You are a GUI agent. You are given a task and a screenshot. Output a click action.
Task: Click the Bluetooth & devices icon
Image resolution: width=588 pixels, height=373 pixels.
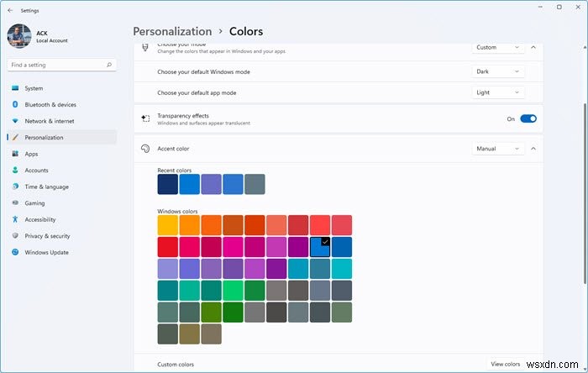pyautogui.click(x=14, y=104)
